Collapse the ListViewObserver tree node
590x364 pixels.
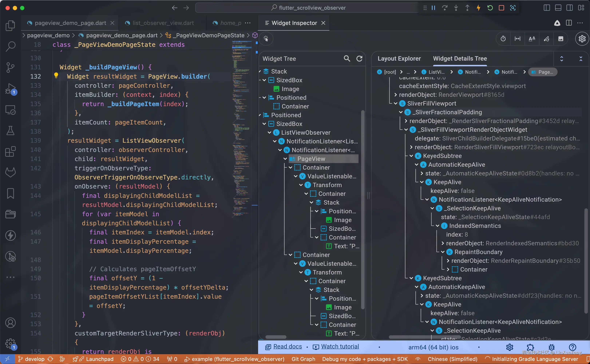click(x=270, y=133)
